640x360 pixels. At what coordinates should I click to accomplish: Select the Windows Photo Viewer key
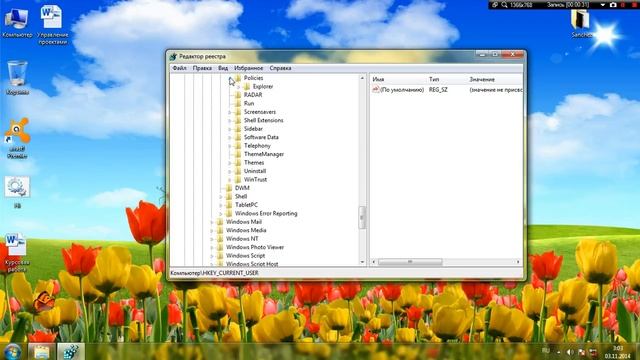point(255,247)
